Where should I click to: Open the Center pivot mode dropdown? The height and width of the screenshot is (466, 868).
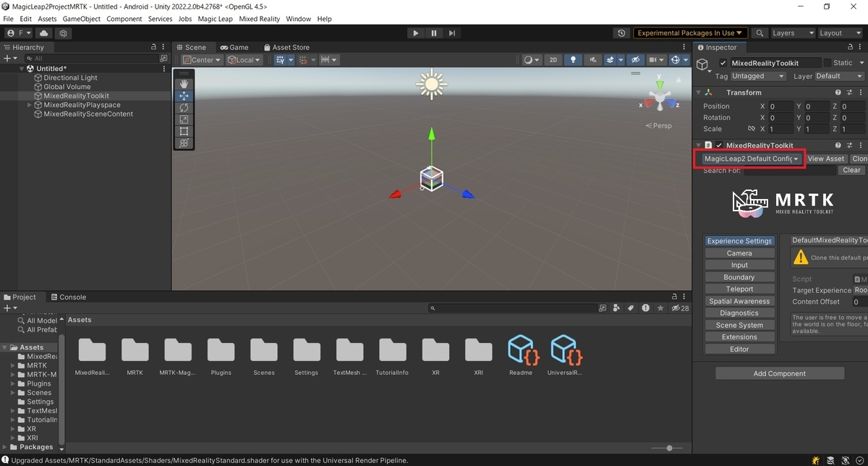202,59
